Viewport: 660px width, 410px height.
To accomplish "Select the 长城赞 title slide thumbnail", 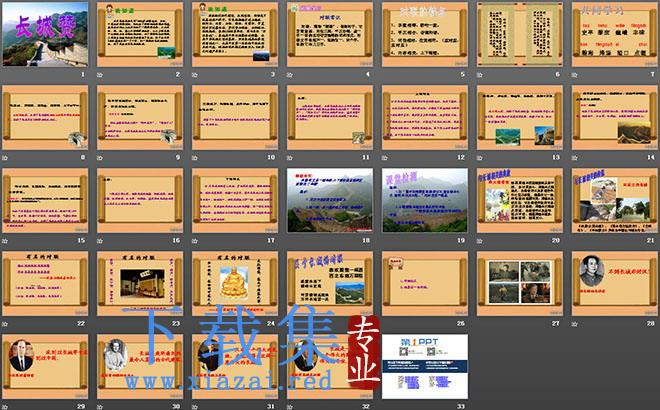I will point(45,34).
